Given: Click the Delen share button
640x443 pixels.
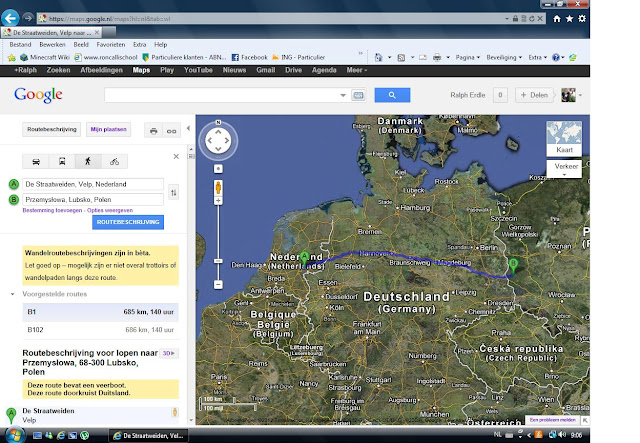Looking at the screenshot, I should (x=534, y=95).
